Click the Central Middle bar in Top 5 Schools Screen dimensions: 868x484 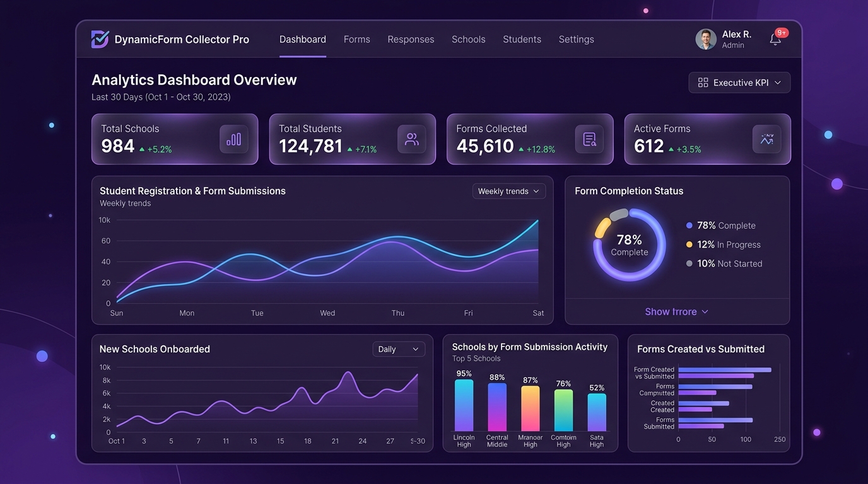point(497,407)
